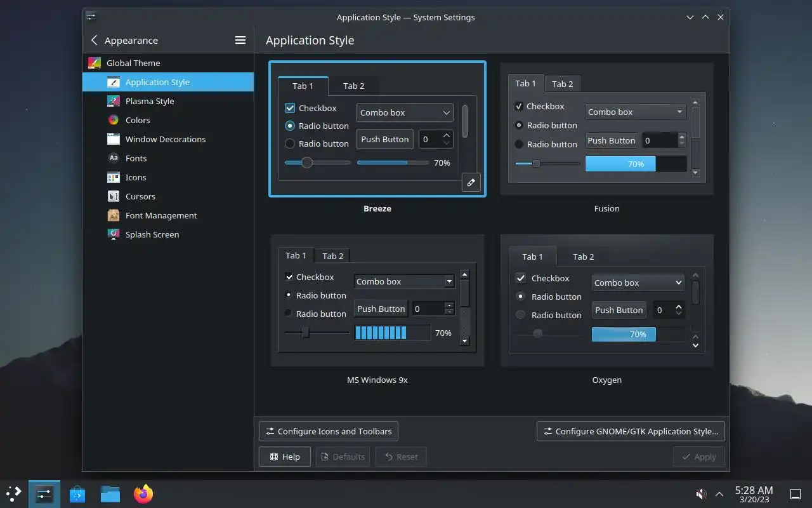The image size is (812, 508).
Task: Open the Combo box in Fusion preview
Action: [x=636, y=112]
